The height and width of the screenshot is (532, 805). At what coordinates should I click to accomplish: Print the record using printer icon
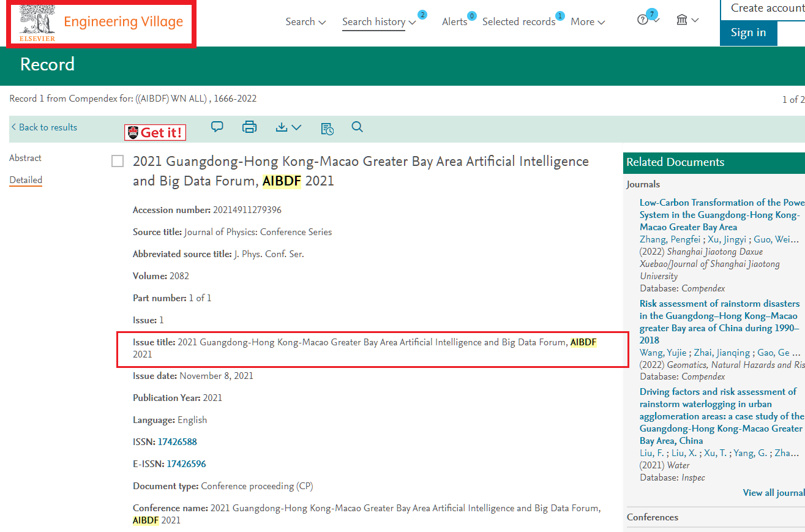click(249, 127)
